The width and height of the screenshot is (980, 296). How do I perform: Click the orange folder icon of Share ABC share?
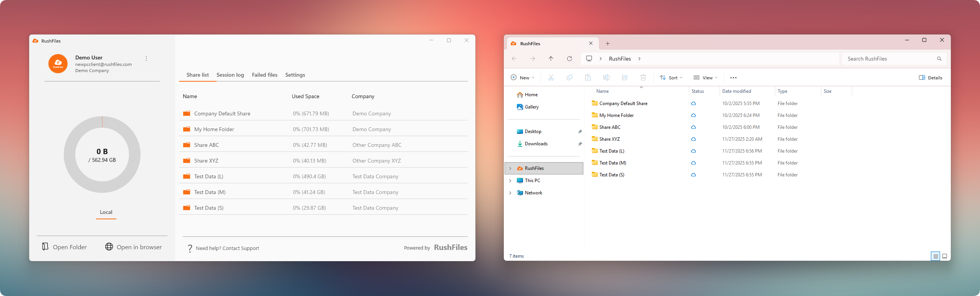click(x=187, y=145)
